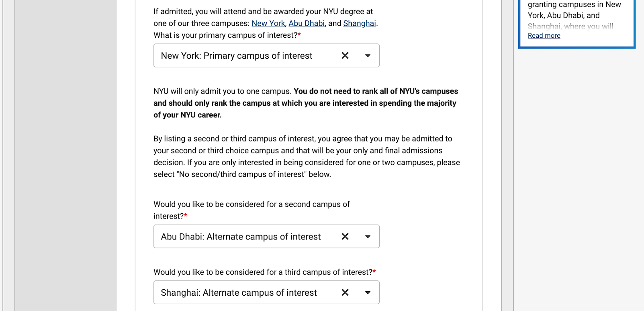The width and height of the screenshot is (644, 311).
Task: Expand the primary campus dropdown arrow
Action: (x=368, y=56)
